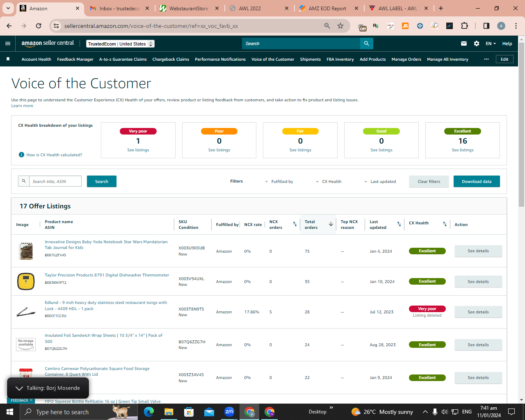525x420 pixels.
Task: Open the Chrome profile avatar
Action: click(501, 26)
